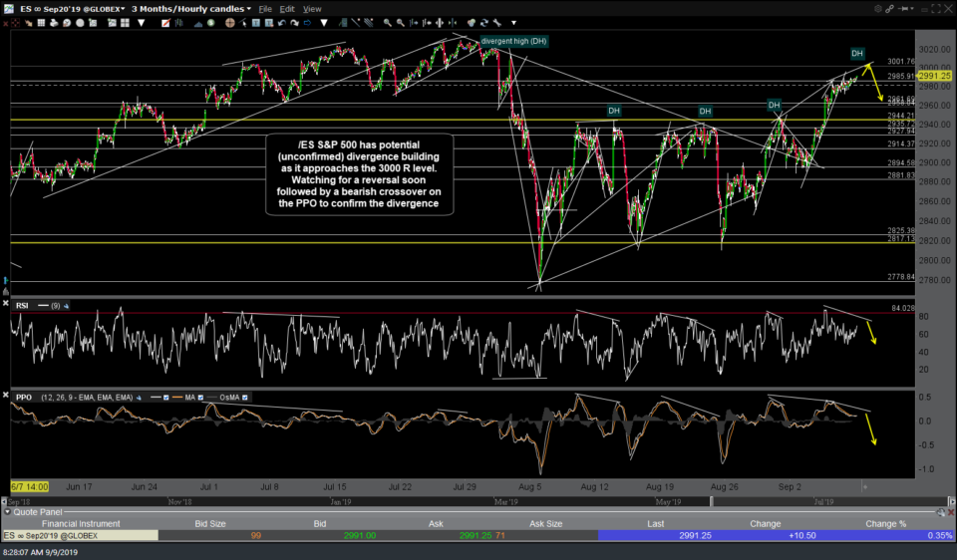
Task: Expand the second white triangle toolbar dropdown
Action: tap(323, 23)
